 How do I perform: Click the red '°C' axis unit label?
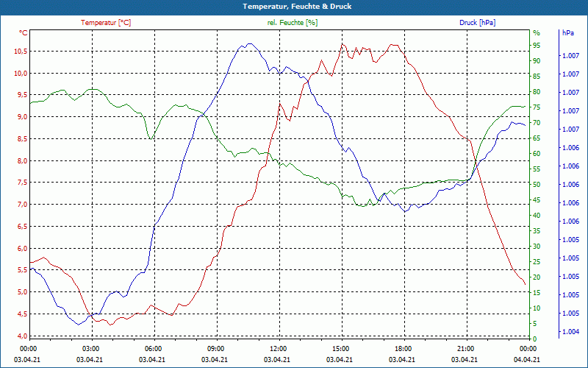pyautogui.click(x=24, y=33)
